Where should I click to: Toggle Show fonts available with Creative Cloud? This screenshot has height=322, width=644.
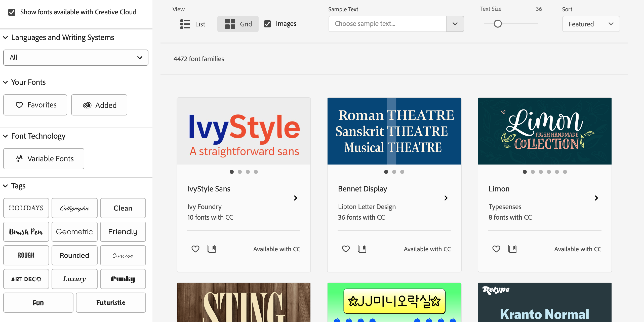12,12
